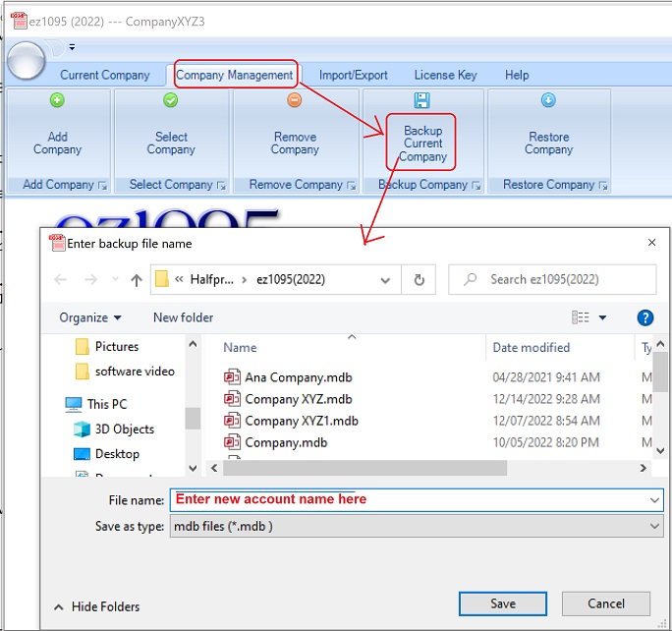Click inside the File name field
The height and width of the screenshot is (631, 672).
[x=413, y=500]
